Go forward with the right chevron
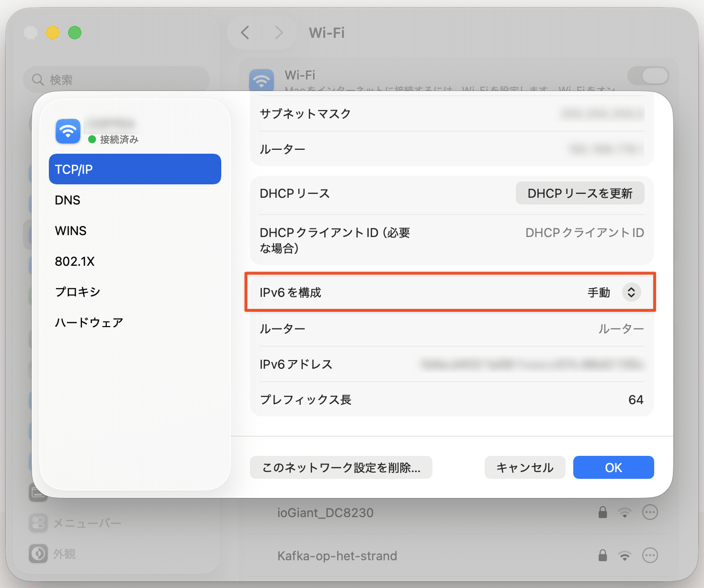Screen dimensions: 704x588 (279, 33)
